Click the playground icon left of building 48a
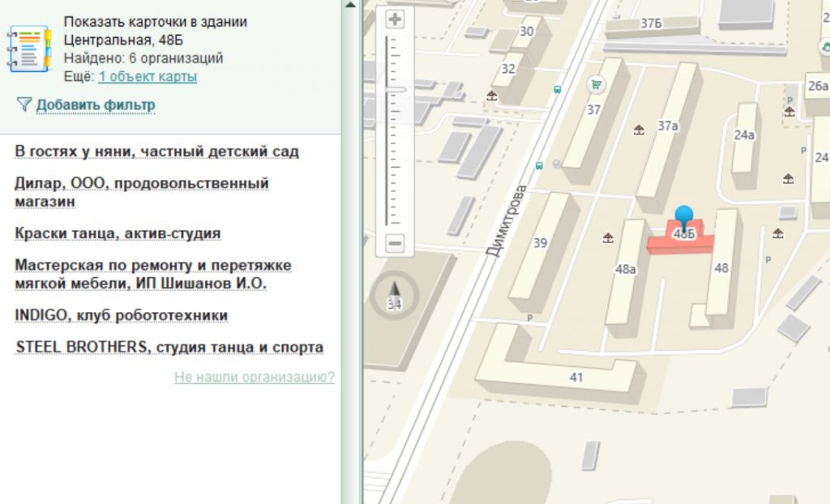This screenshot has width=830, height=504. click(x=608, y=237)
